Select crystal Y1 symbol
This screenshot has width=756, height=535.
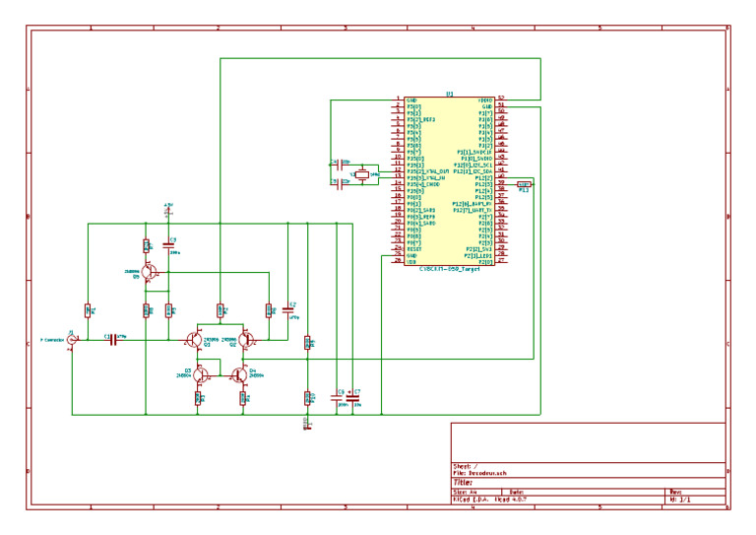pyautogui.click(x=362, y=174)
